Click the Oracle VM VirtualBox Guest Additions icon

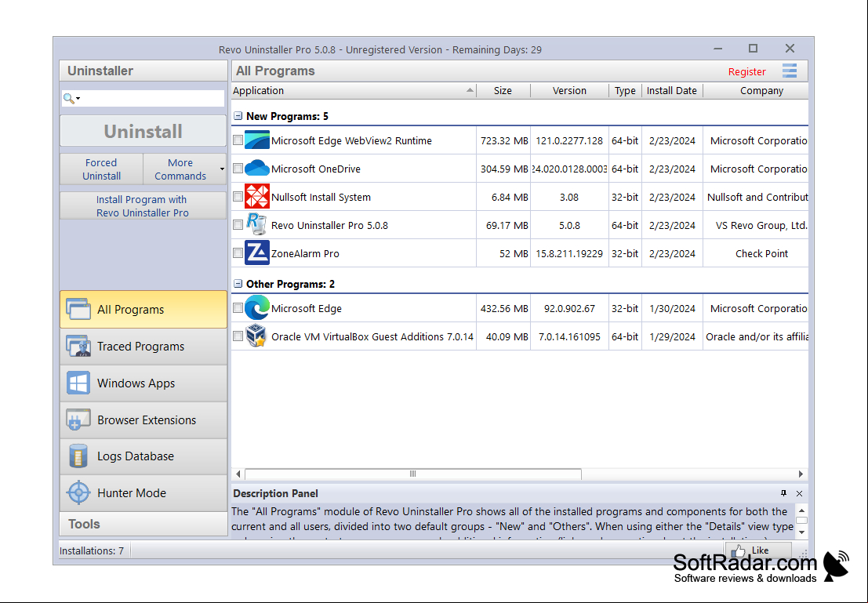[256, 336]
